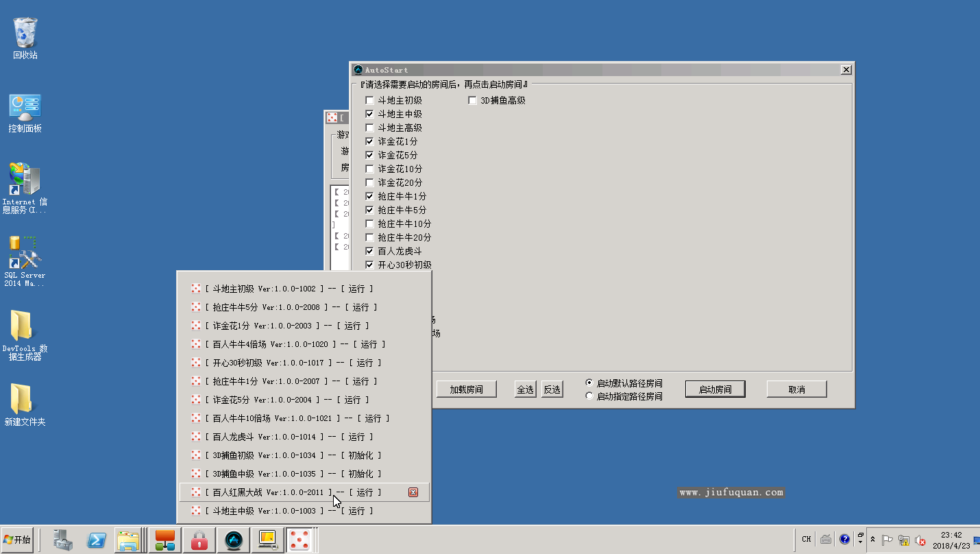
Task: Click the 加载房间 button
Action: (466, 389)
